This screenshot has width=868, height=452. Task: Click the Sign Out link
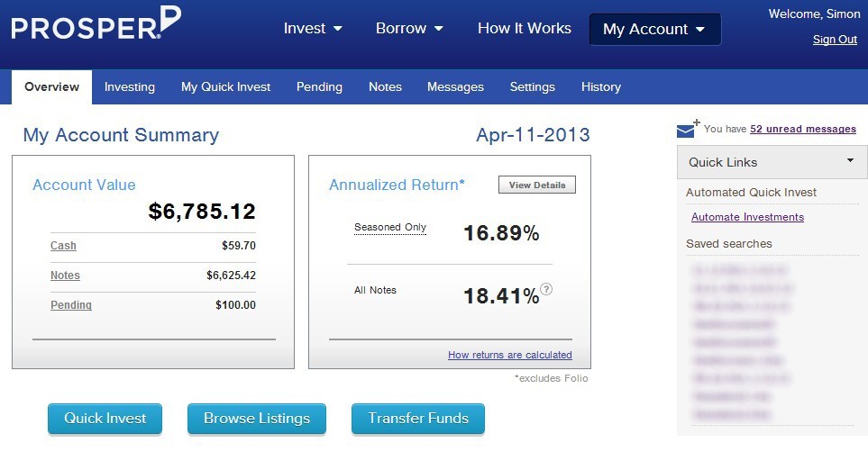(835, 40)
